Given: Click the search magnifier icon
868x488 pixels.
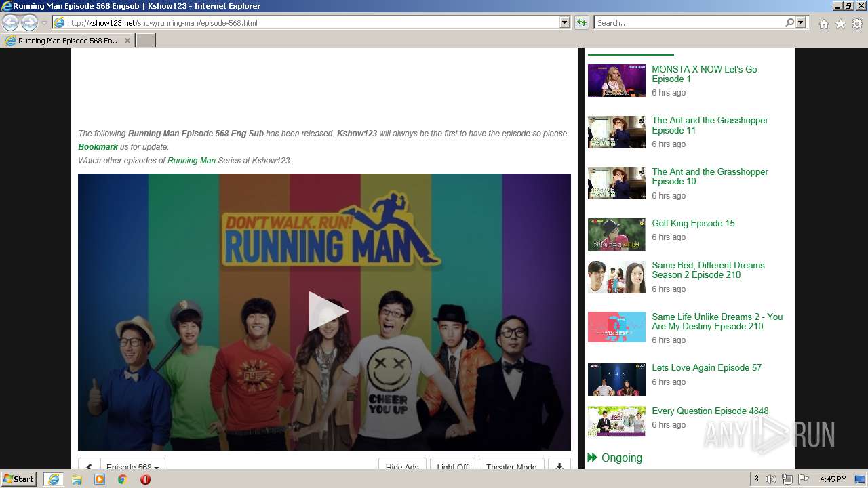Looking at the screenshot, I should click(789, 23).
